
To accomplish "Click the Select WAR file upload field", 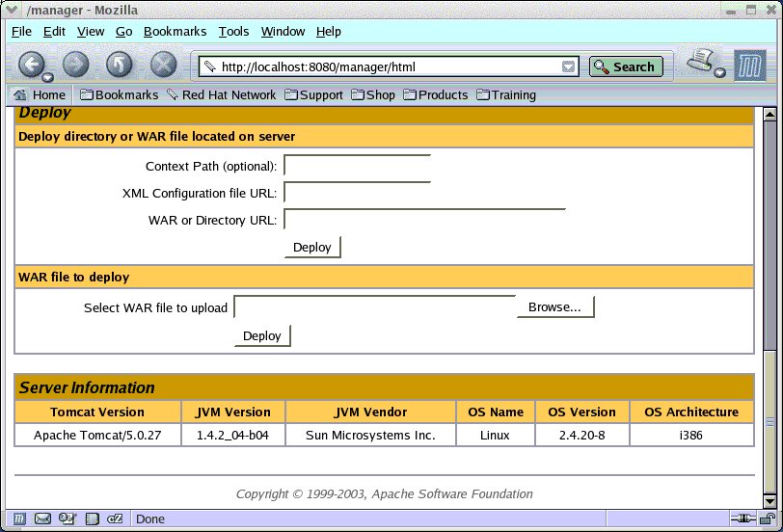I will (x=374, y=306).
